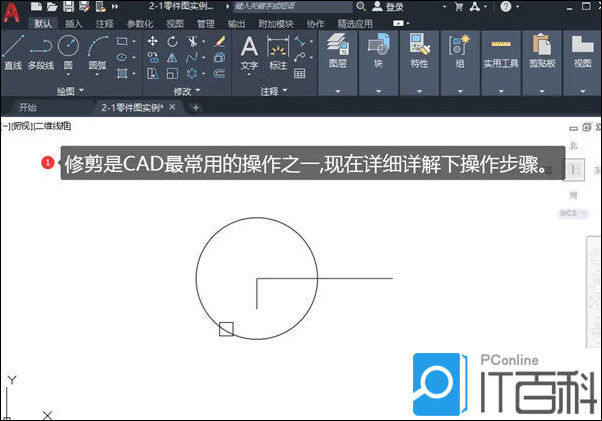Activate the Rotate tool icon

(x=172, y=41)
